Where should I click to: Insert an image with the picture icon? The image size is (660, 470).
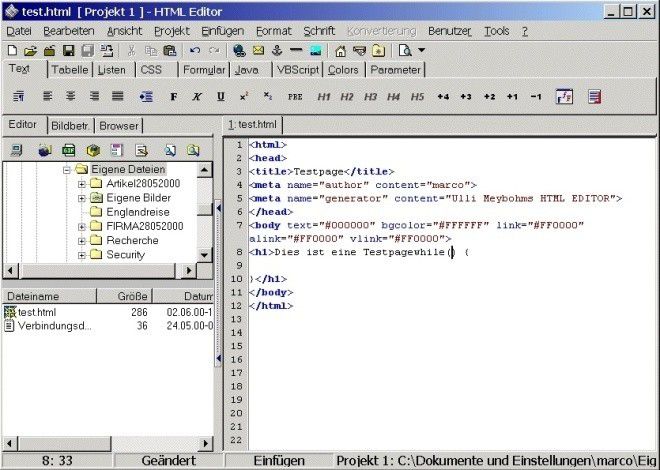point(316,51)
